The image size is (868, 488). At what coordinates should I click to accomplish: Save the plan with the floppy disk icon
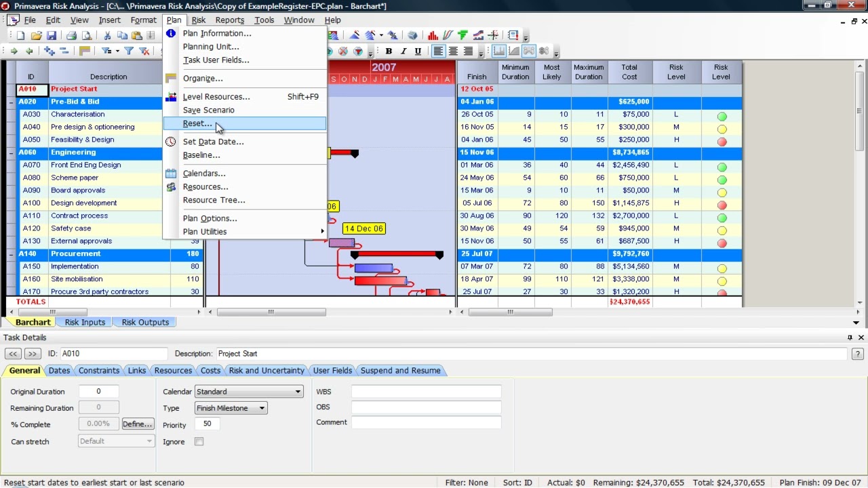(52, 35)
